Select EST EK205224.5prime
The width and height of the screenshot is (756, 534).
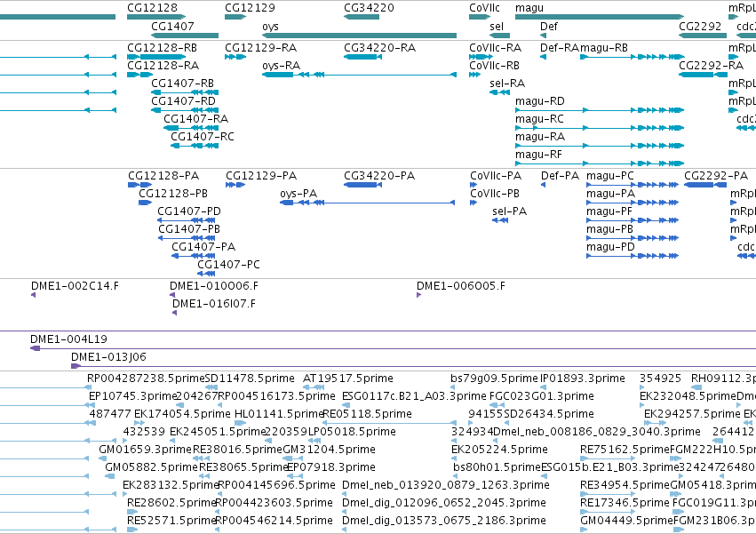tap(499, 450)
